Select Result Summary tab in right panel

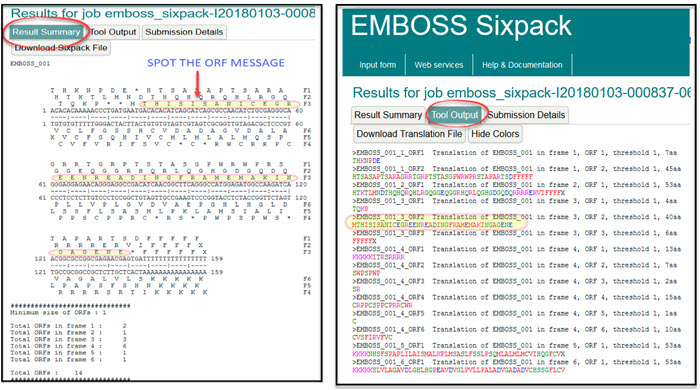388,115
